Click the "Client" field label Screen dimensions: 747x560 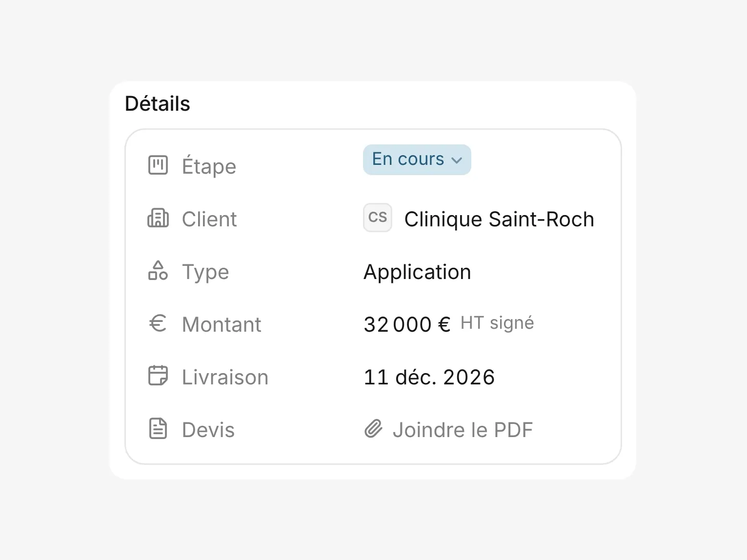click(x=209, y=219)
